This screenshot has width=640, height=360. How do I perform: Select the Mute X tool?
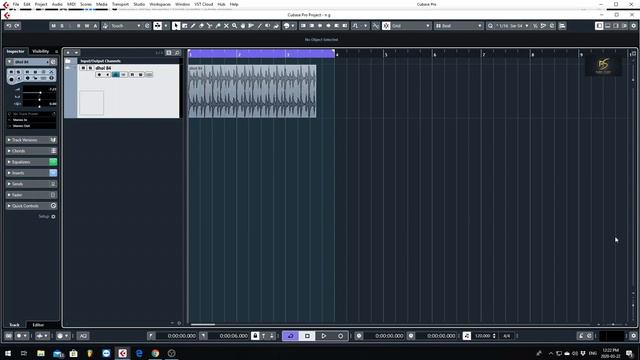coord(226,26)
